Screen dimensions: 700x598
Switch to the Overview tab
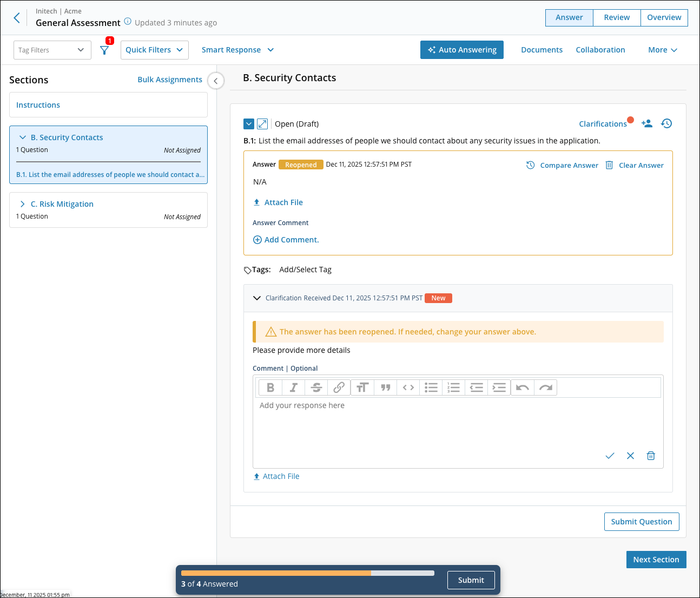[x=664, y=17]
